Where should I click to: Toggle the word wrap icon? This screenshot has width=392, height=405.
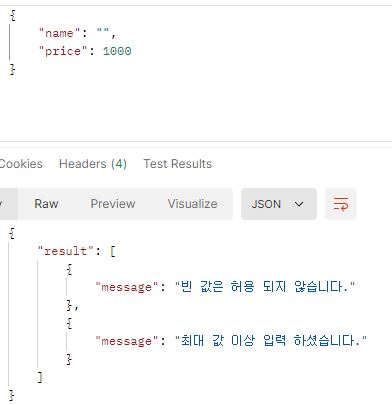pos(341,204)
